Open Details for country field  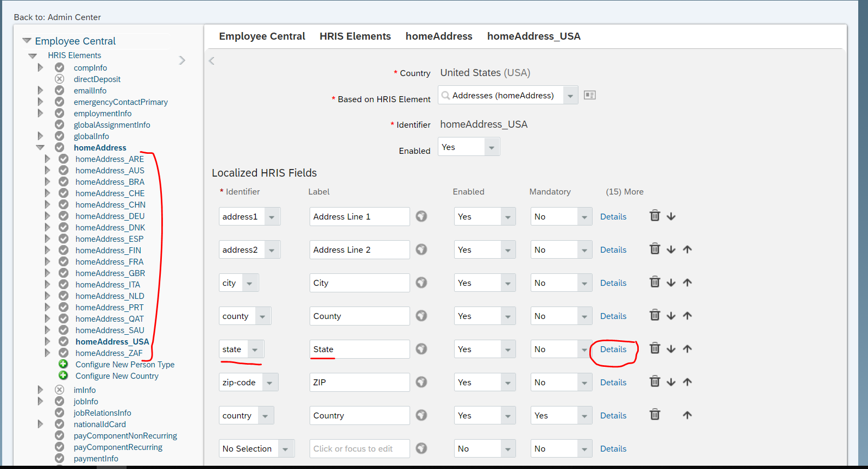613,415
